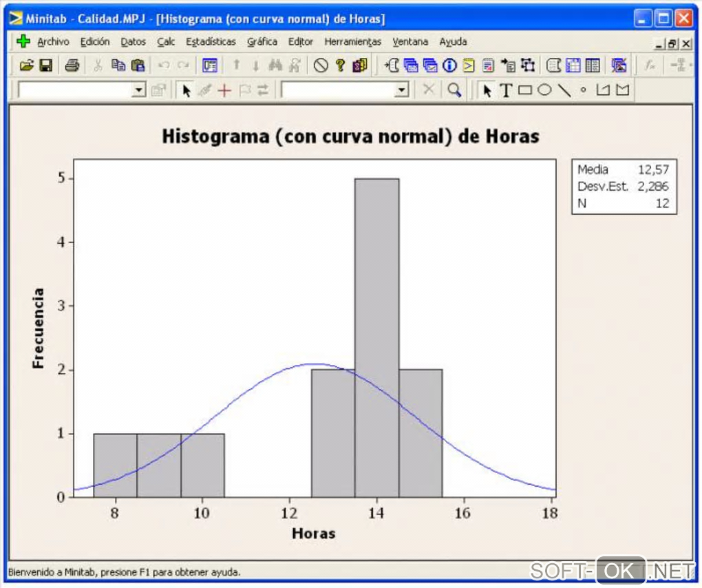Restore the inner graph window
702x588 pixels.
[x=672, y=44]
